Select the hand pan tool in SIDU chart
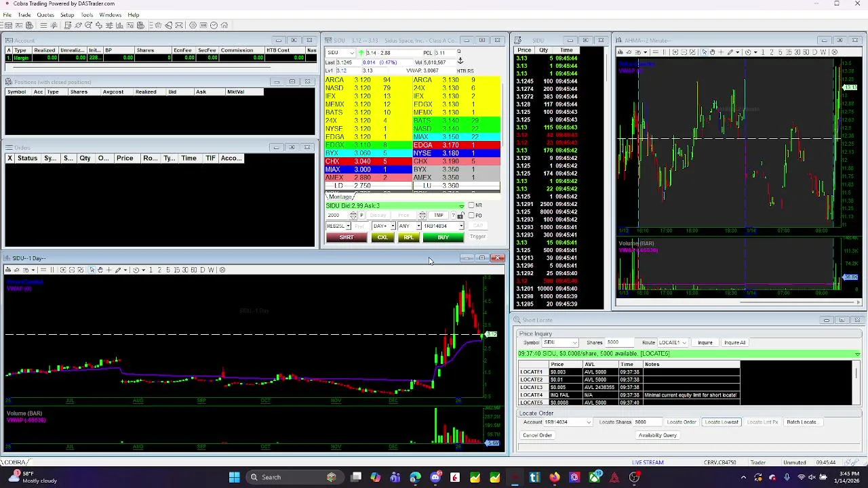The image size is (868, 488). [x=100, y=270]
